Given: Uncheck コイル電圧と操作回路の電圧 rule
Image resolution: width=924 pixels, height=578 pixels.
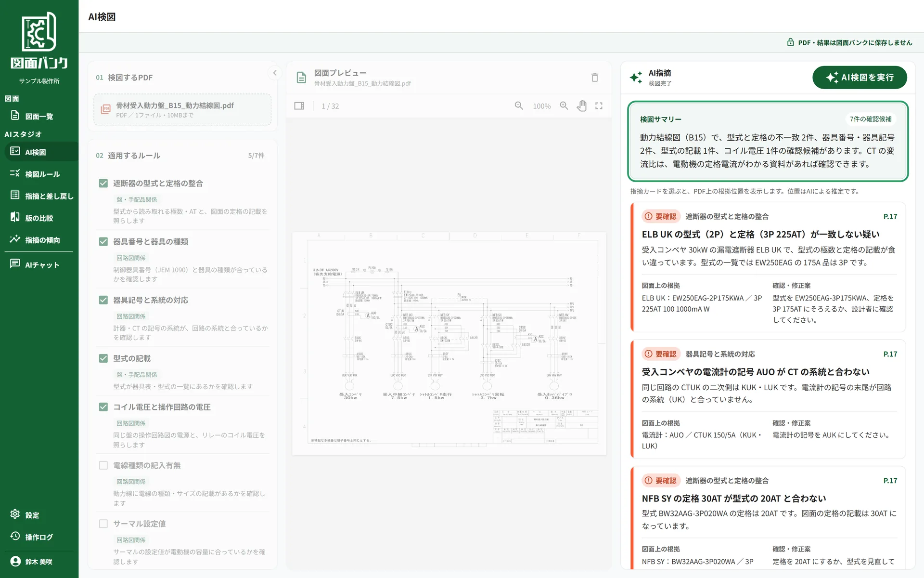Looking at the screenshot, I should click(x=103, y=407).
